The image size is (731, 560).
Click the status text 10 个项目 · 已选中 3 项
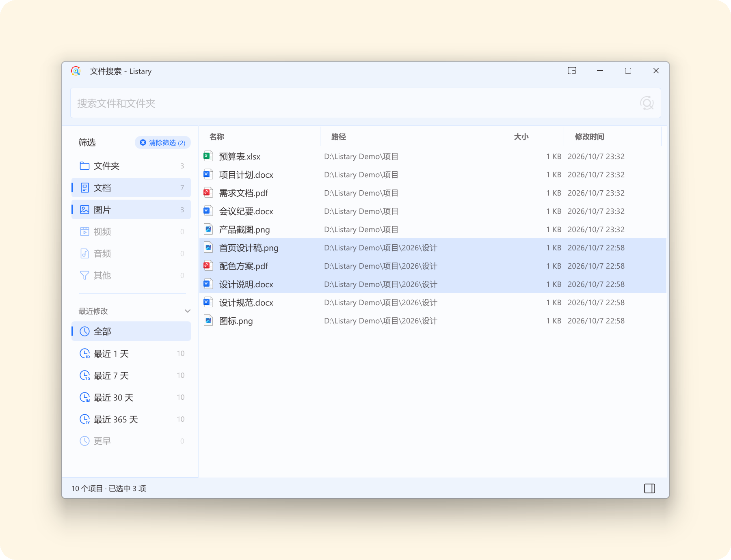tap(109, 488)
